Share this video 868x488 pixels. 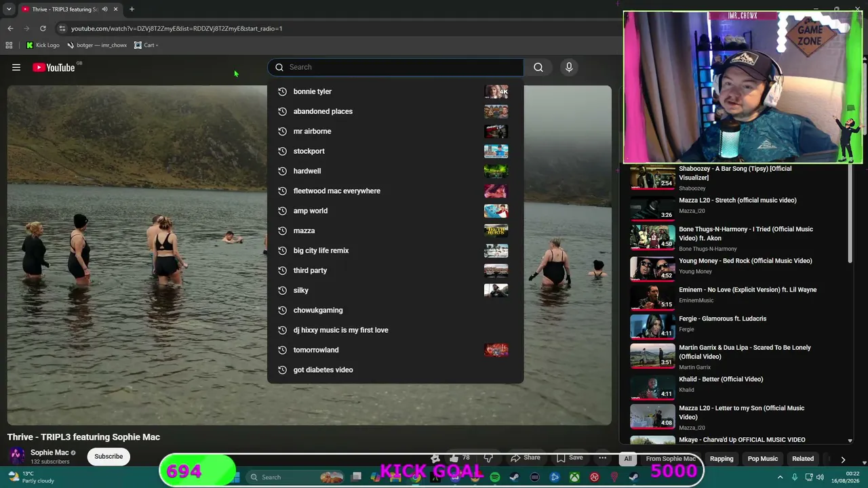(x=526, y=457)
